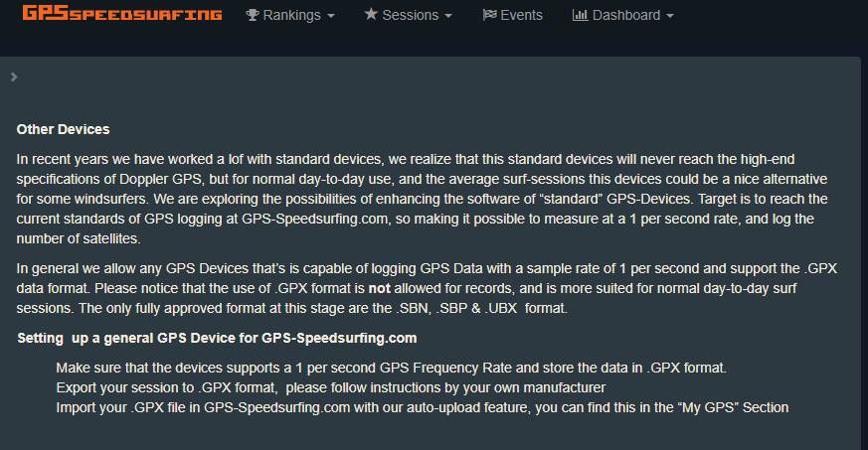The image size is (868, 450).
Task: Click the "Setting up a general GPS Device" heading
Action: click(x=217, y=338)
